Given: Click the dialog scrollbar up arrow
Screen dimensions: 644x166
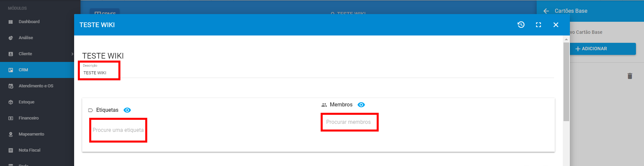Looking at the screenshot, I should (567, 39).
